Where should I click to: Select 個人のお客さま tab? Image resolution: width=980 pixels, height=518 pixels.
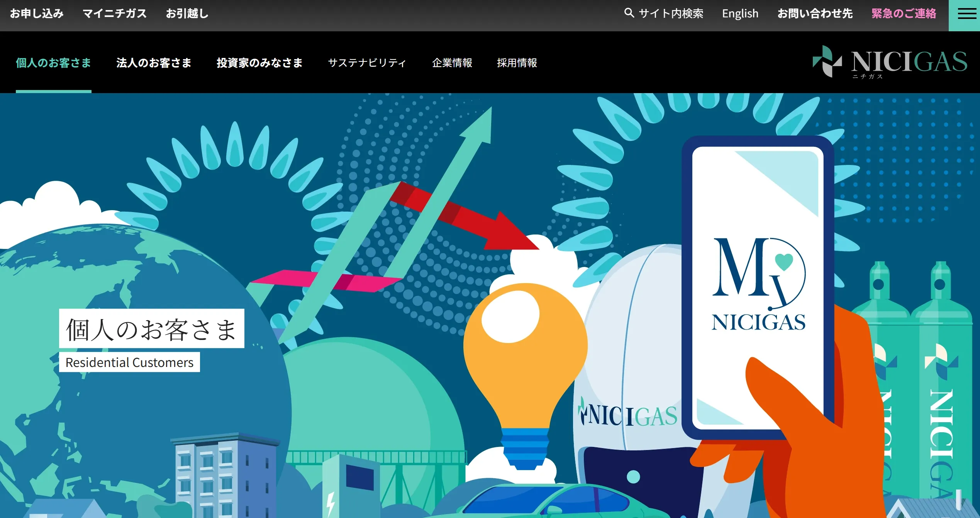click(54, 63)
